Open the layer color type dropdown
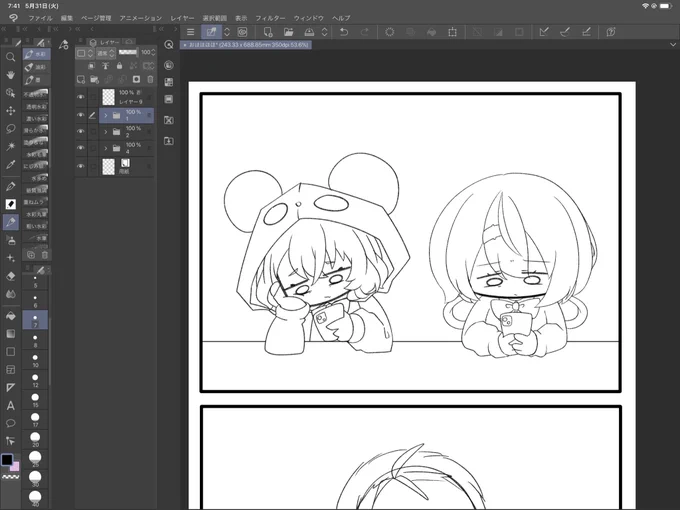680x510 pixels. click(x=85, y=53)
